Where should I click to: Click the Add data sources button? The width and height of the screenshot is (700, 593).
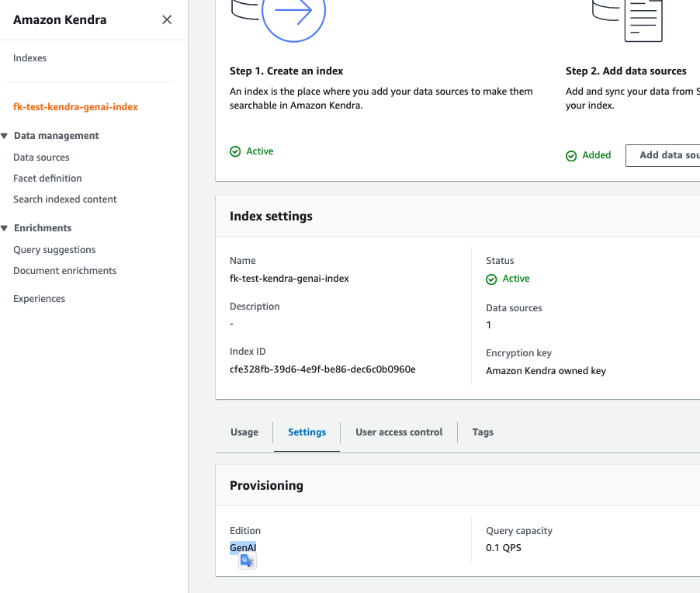(x=664, y=155)
